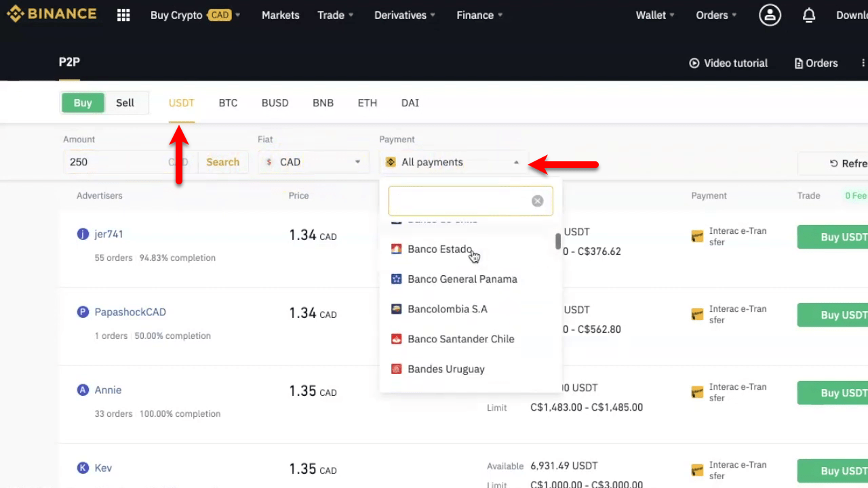Click the Search button
The image size is (868, 488).
click(223, 162)
